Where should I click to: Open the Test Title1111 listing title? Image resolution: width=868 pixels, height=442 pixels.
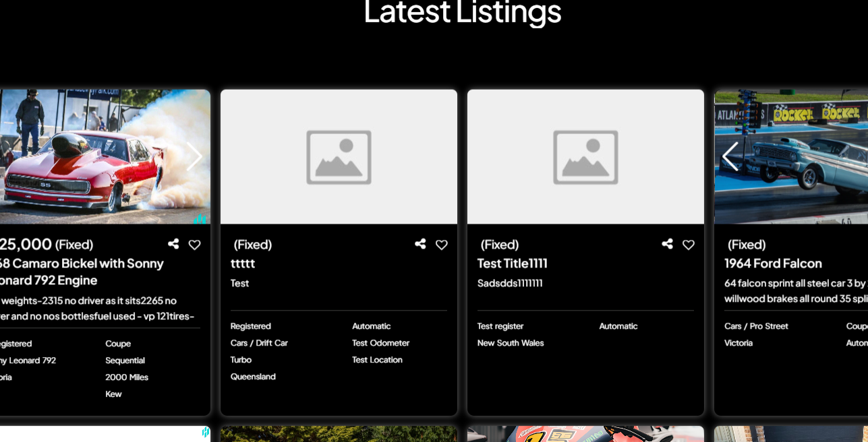point(512,263)
